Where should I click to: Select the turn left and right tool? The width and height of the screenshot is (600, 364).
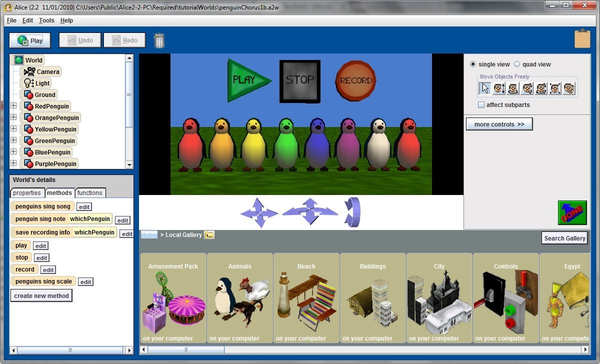coord(513,87)
